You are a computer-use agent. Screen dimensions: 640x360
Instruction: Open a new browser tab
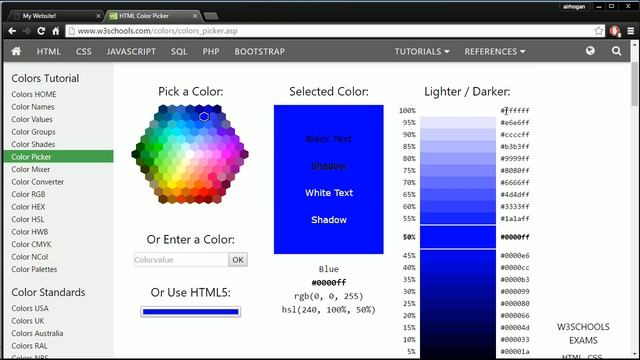point(211,16)
